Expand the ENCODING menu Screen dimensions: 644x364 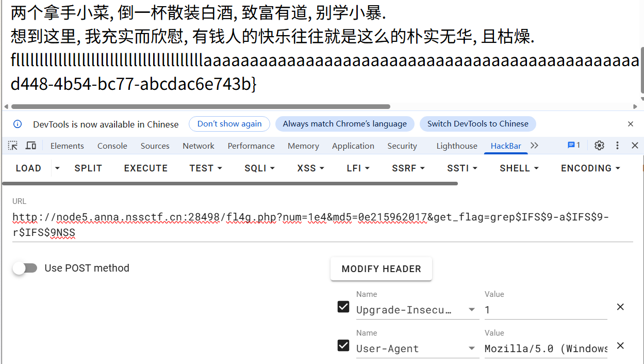point(590,168)
